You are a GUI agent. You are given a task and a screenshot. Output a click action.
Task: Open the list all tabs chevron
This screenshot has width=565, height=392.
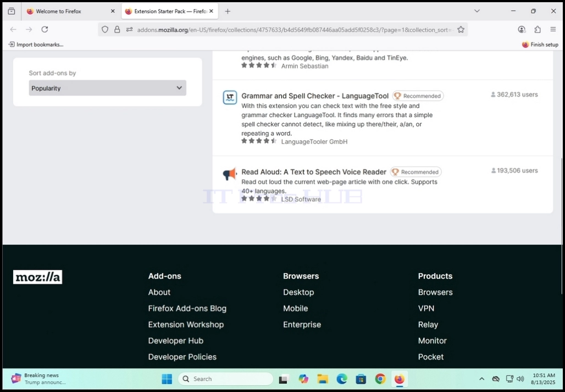click(x=477, y=11)
